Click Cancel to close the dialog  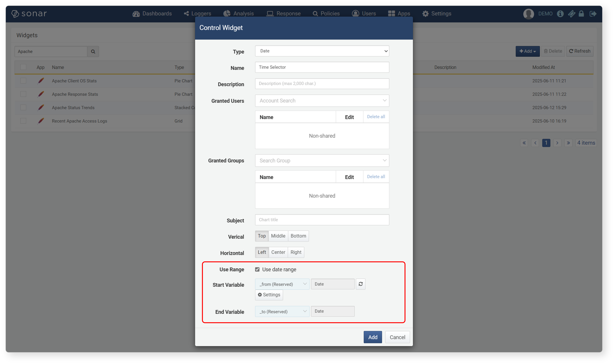point(397,337)
